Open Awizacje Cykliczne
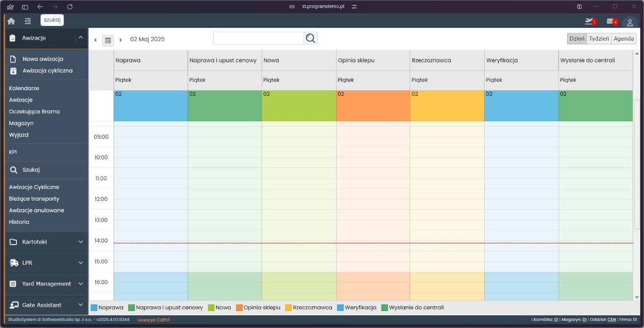 34,187
